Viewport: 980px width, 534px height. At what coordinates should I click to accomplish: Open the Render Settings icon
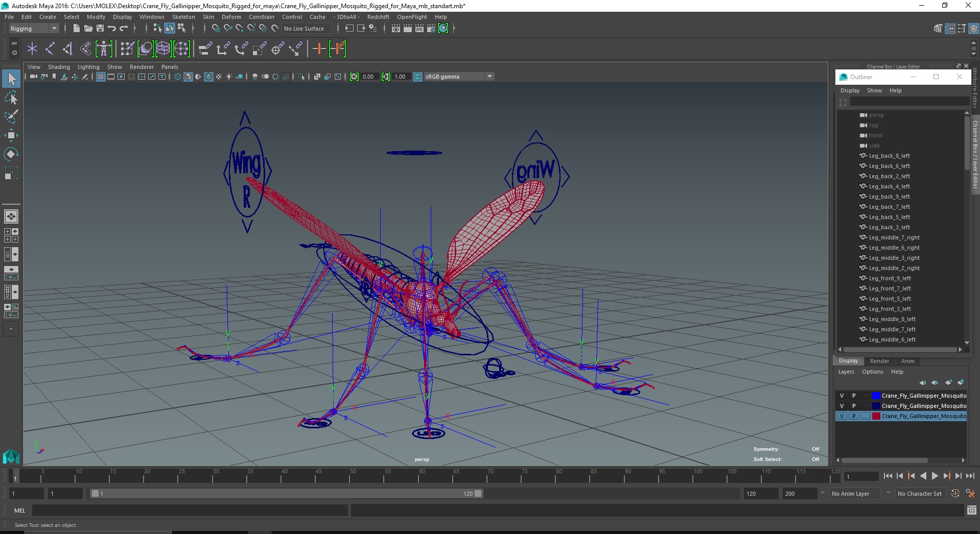click(431, 29)
